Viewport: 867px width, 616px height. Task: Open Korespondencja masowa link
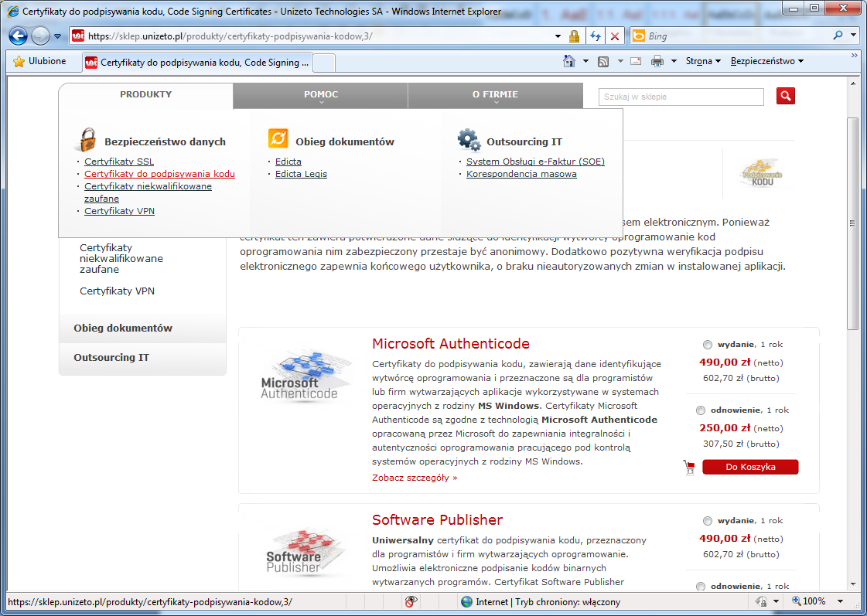coord(521,174)
